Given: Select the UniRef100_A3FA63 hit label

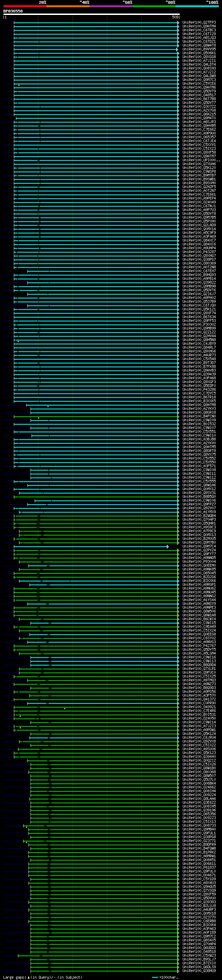Looking at the screenshot, I should [x=199, y=929].
